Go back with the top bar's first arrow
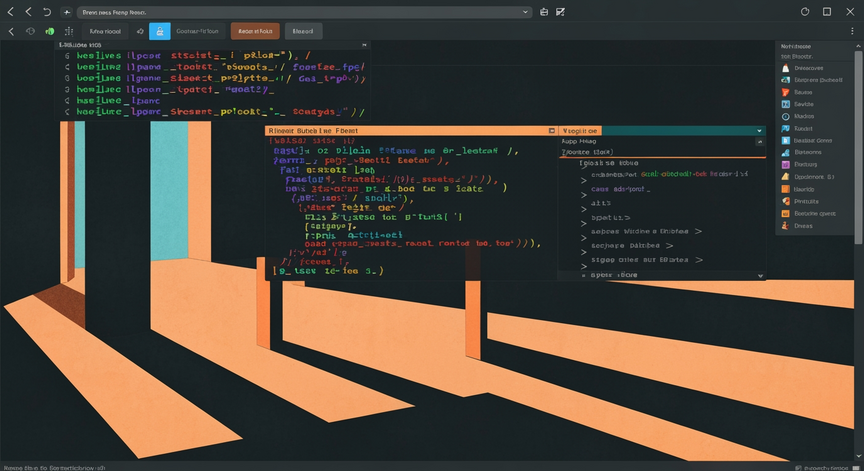 coord(10,12)
